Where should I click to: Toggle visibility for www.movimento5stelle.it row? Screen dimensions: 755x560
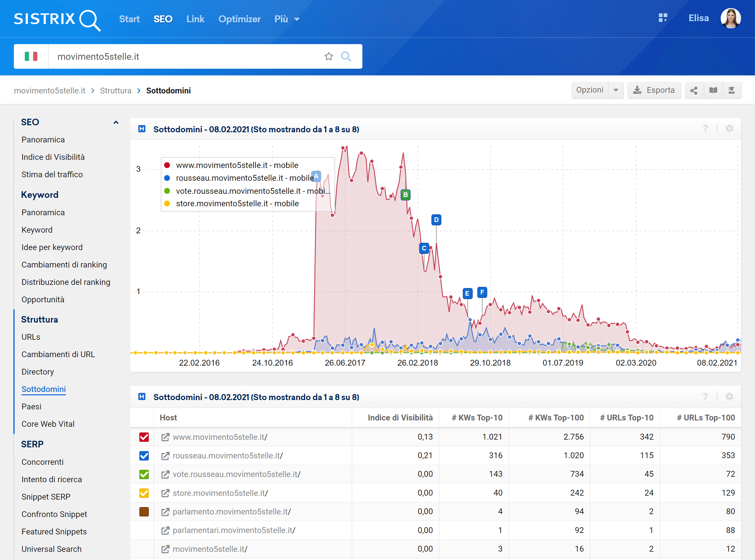(x=145, y=436)
